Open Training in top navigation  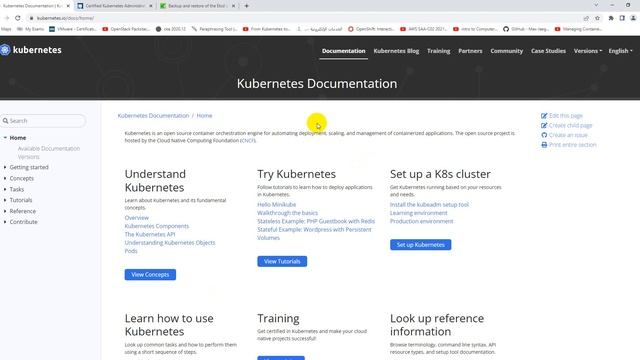438,51
